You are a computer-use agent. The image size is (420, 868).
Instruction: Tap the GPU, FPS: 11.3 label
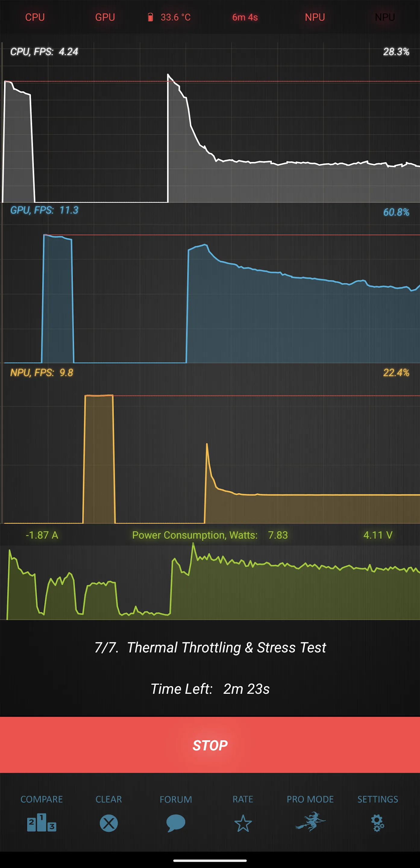click(44, 210)
